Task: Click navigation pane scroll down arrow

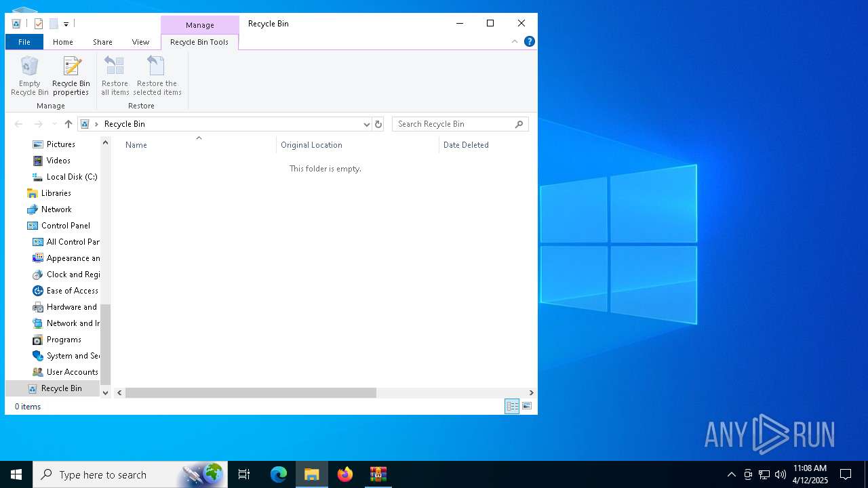Action: coord(105,392)
